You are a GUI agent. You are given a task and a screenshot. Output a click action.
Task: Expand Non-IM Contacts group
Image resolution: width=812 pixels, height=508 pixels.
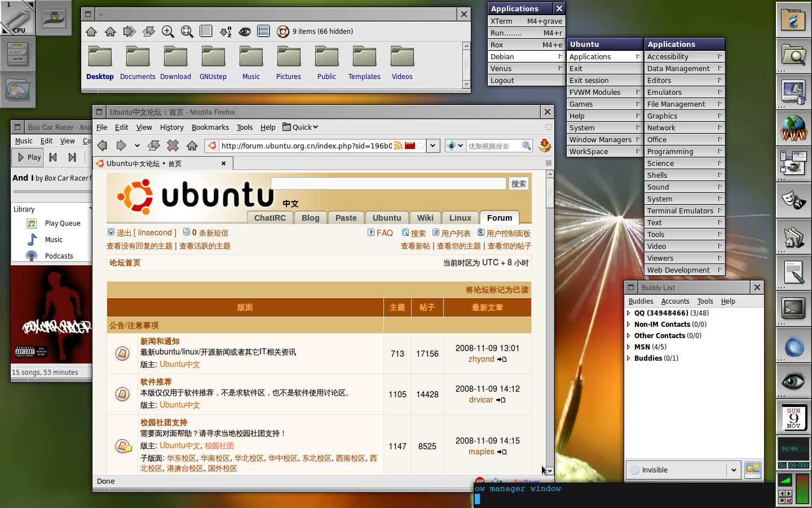[629, 324]
